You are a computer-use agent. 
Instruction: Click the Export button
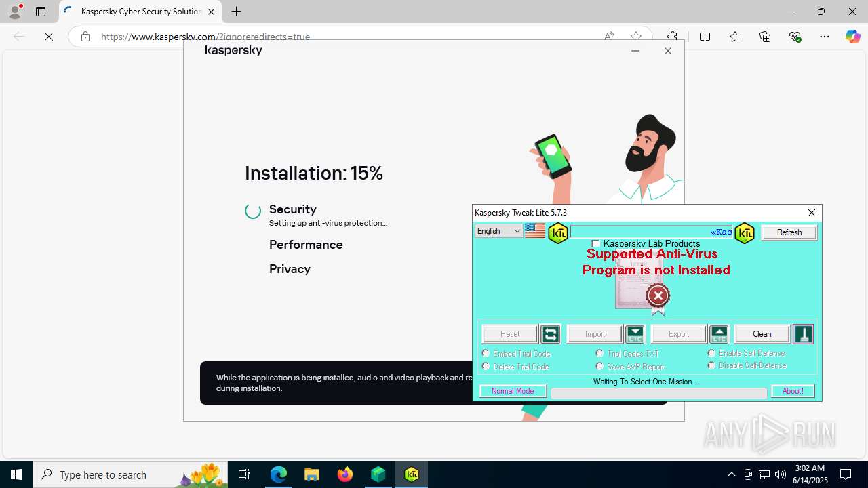coord(679,333)
